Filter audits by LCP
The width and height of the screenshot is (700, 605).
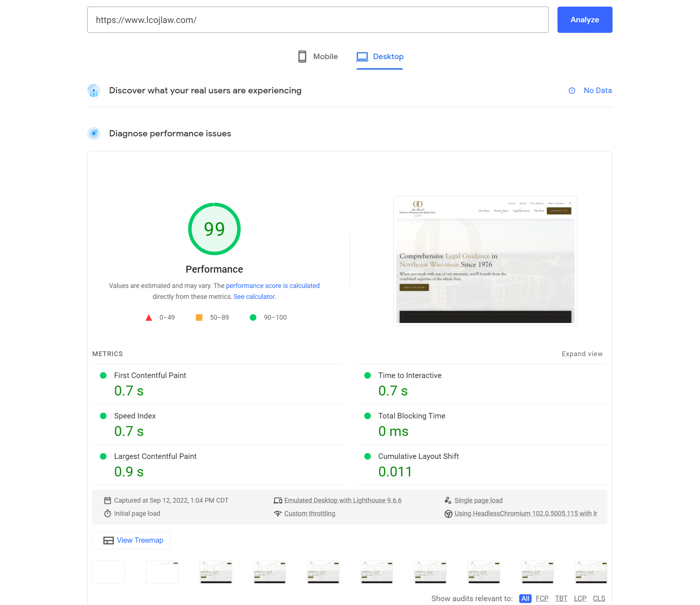tap(580, 598)
